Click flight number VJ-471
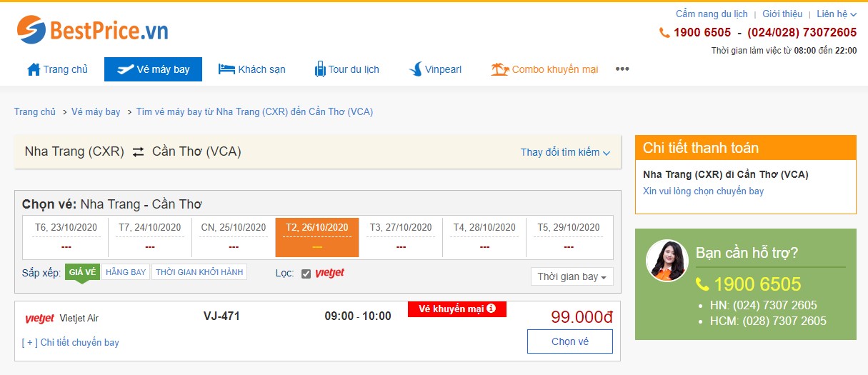 (x=221, y=316)
